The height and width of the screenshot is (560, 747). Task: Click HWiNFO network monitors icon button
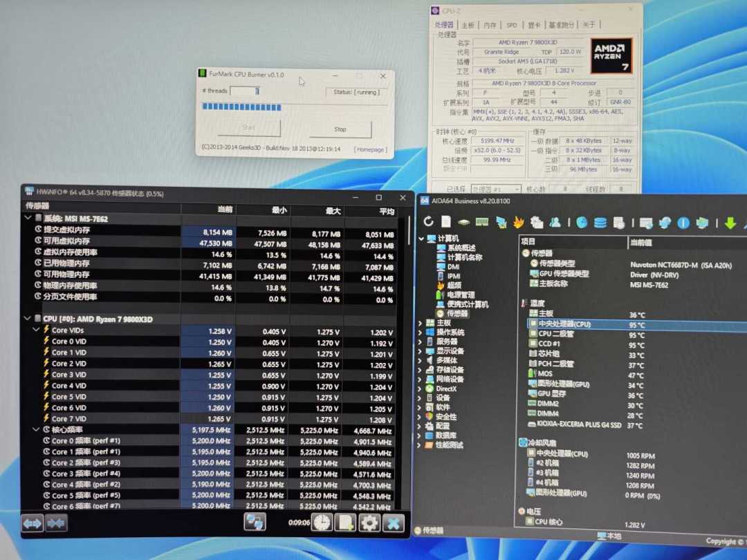pyautogui.click(x=255, y=523)
